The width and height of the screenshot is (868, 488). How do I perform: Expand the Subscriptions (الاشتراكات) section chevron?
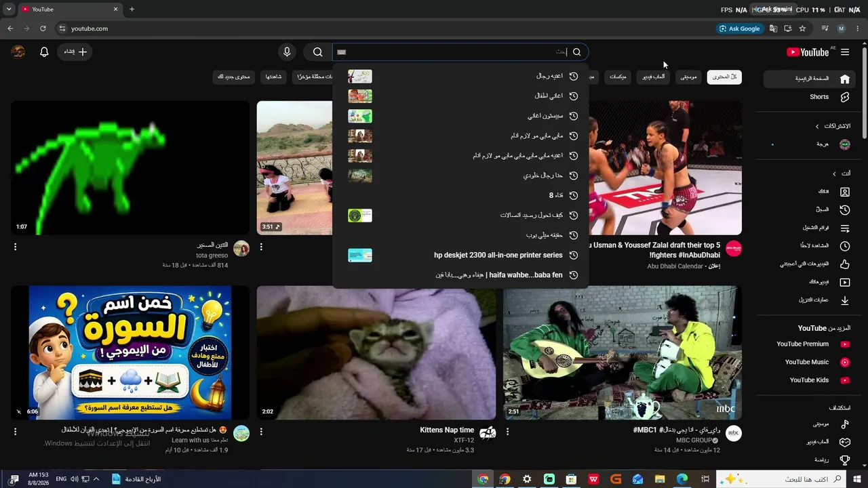point(816,126)
